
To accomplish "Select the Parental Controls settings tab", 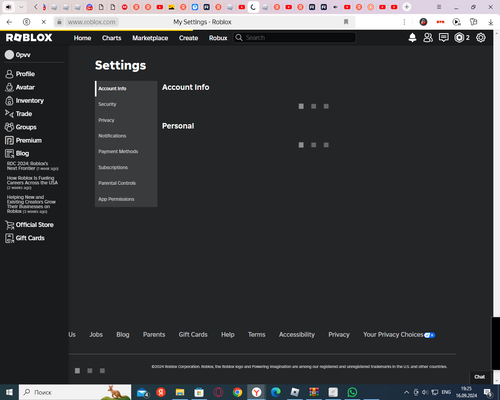I will coord(126,183).
